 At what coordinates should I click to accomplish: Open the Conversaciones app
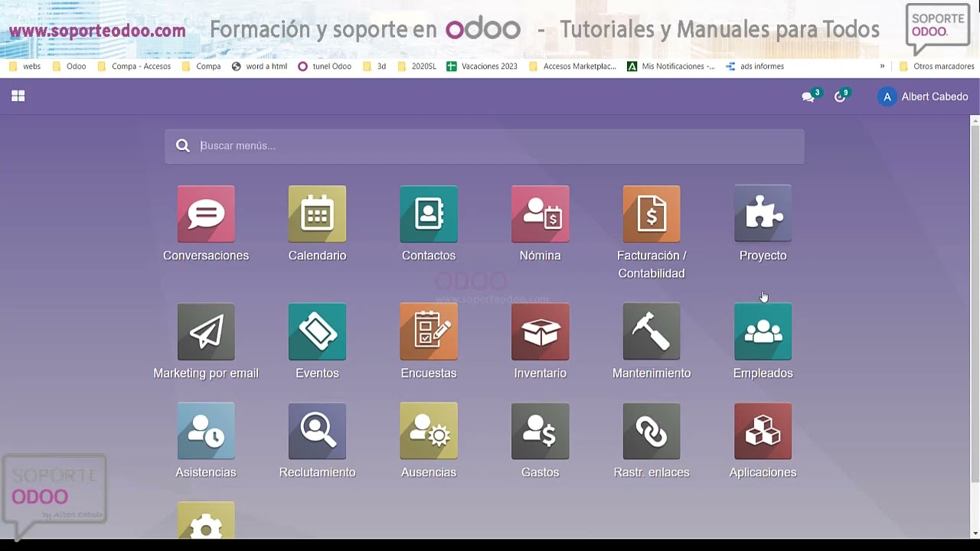pos(206,214)
